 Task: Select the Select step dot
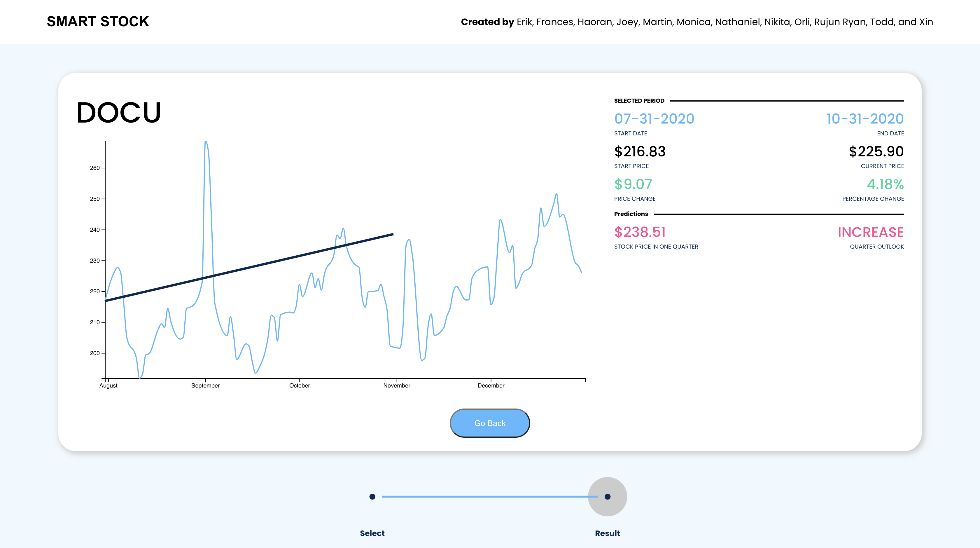tap(372, 496)
